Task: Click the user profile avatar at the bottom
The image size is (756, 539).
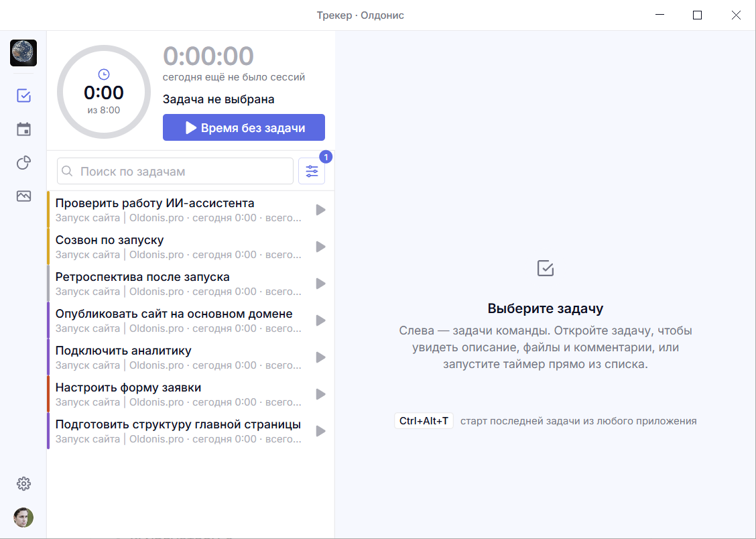Action: [23, 518]
